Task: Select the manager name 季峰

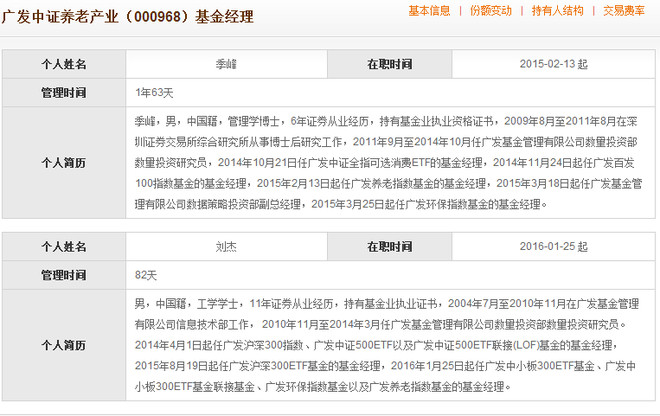Action: pos(226,64)
